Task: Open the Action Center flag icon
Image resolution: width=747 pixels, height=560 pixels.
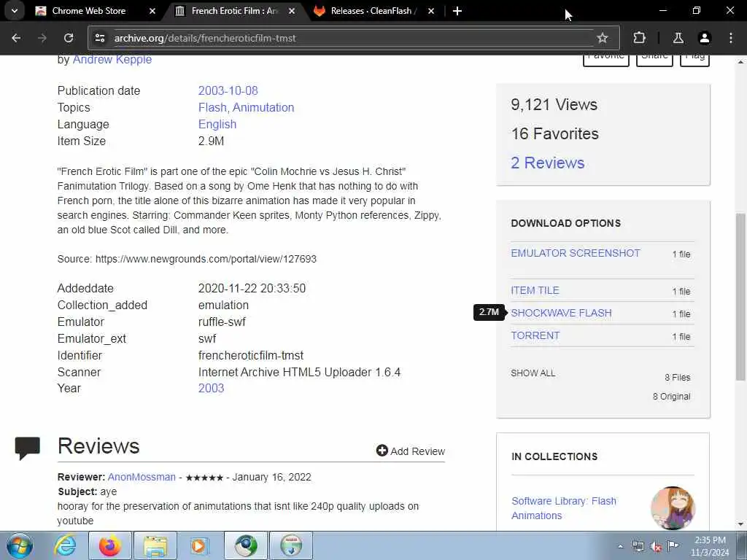Action: tap(673, 545)
